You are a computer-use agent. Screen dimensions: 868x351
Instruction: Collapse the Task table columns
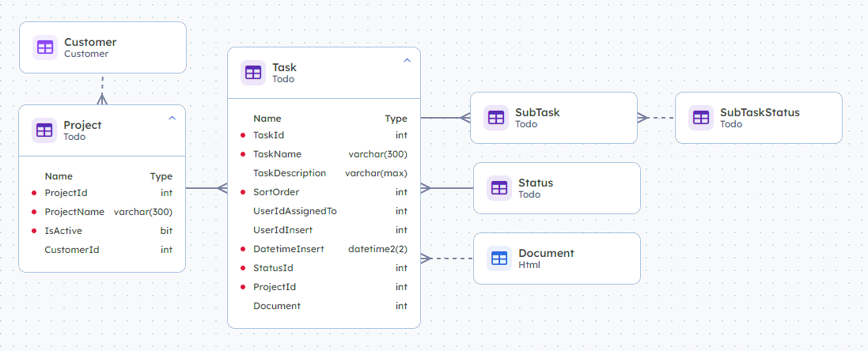coord(407,60)
